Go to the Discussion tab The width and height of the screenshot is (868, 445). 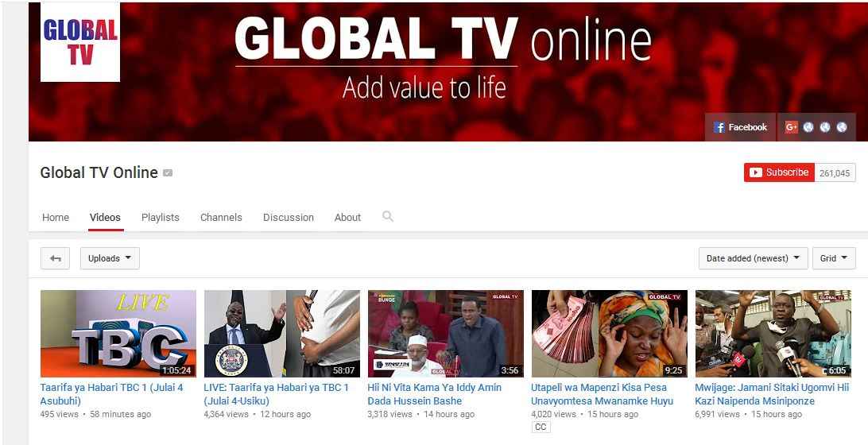289,218
